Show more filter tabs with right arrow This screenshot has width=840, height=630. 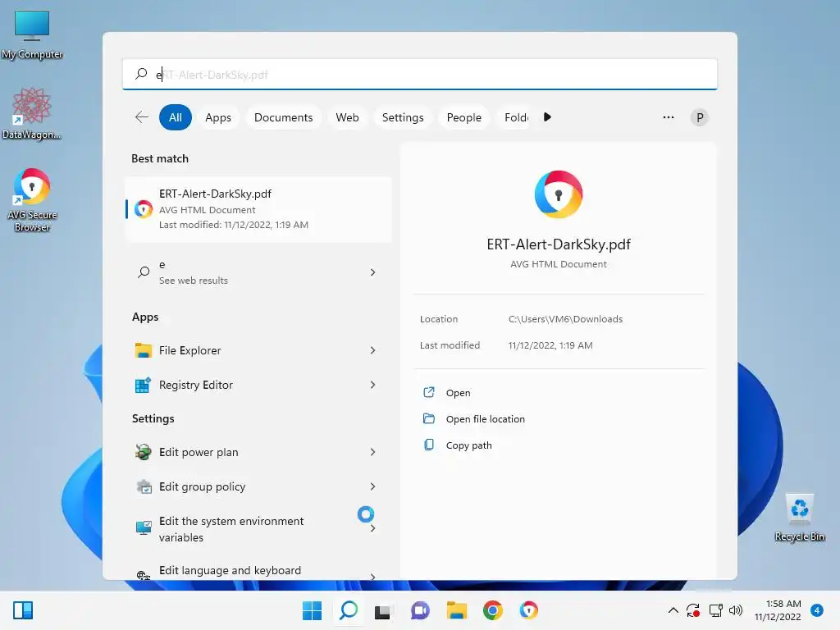[x=547, y=116]
